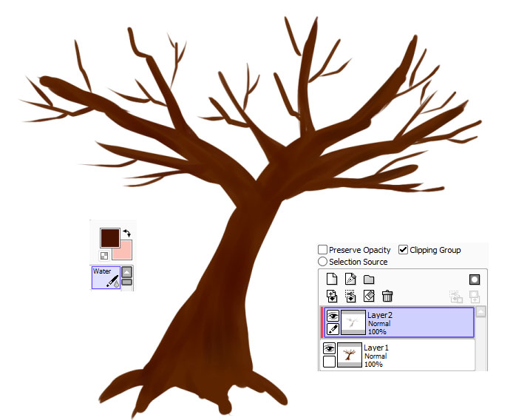
Task: Create a new linework layer
Action: coord(350,280)
